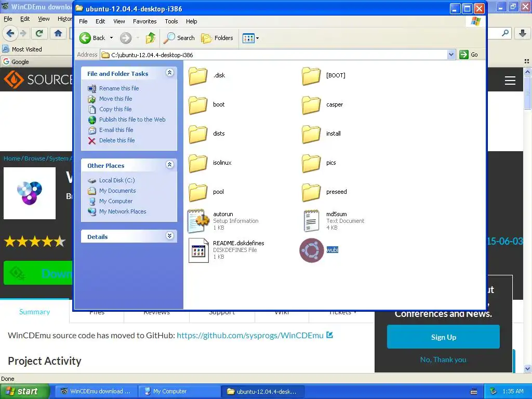Screen dimensions: 532x399
Task: Collapse the Other Places panel
Action: point(170,165)
